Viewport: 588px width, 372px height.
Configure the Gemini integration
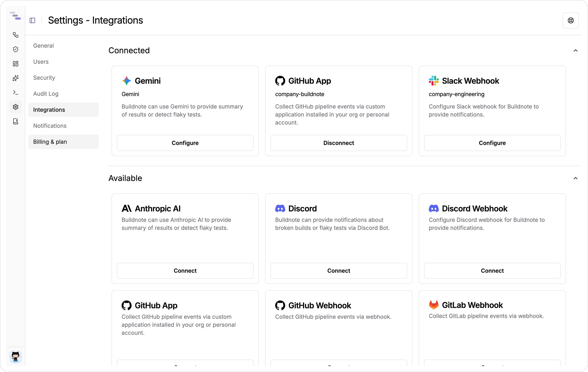[185, 143]
